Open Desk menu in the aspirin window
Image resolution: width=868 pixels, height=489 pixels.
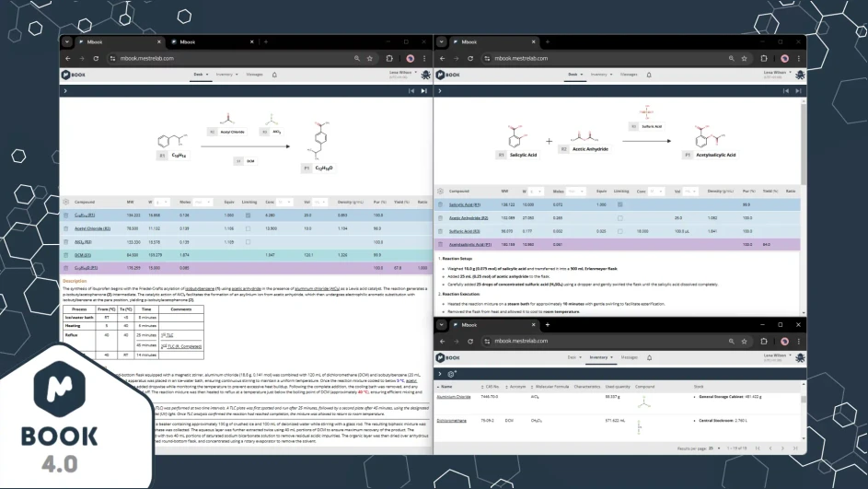click(x=574, y=75)
